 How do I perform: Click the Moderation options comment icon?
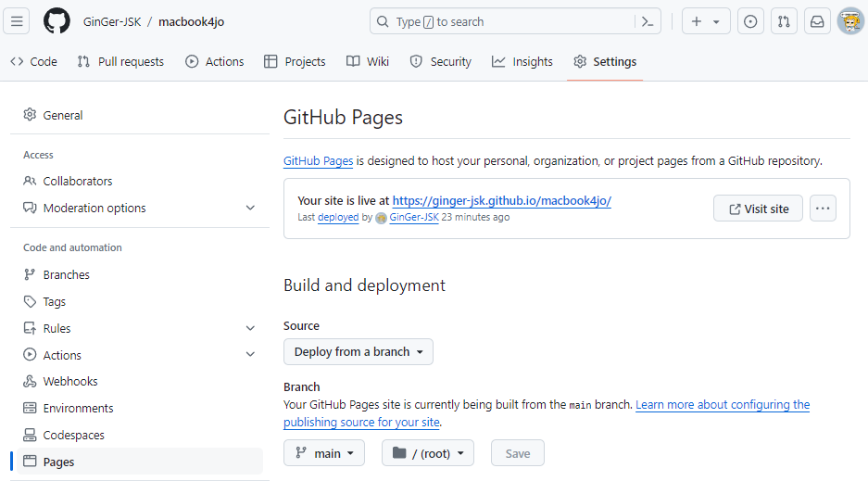[30, 208]
